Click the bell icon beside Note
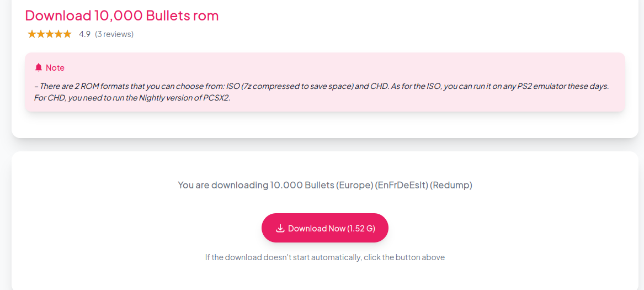 (39, 67)
